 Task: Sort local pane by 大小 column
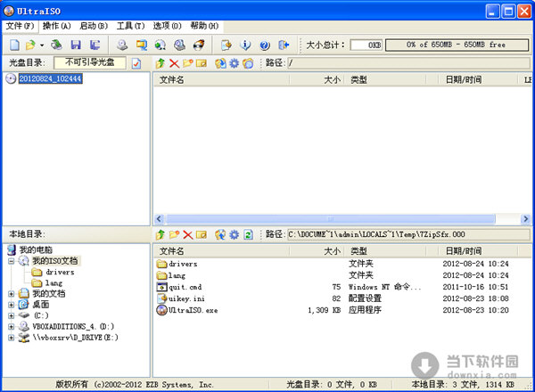pos(317,251)
